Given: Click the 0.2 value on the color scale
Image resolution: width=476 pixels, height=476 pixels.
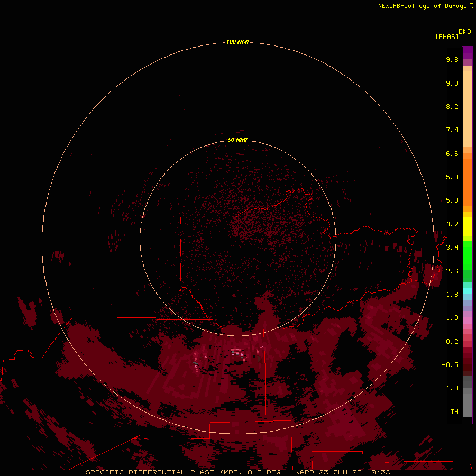Looking at the screenshot, I should click(452, 342).
